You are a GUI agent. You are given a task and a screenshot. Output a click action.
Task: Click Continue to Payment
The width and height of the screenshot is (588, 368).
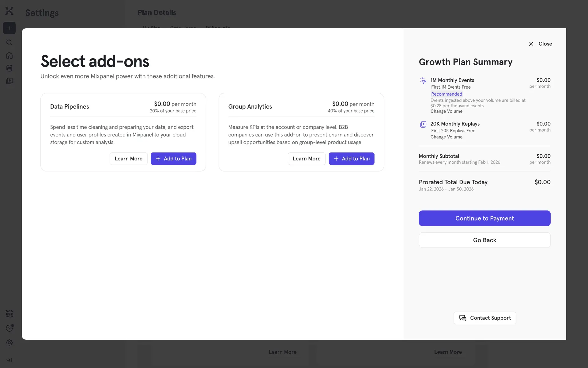(484, 218)
